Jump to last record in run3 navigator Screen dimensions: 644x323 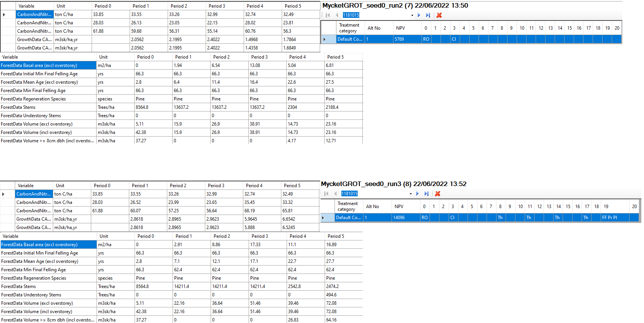pos(427,194)
